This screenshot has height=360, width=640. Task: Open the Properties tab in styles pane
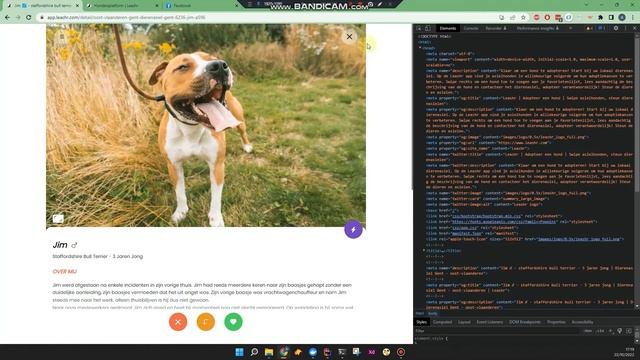556,322
